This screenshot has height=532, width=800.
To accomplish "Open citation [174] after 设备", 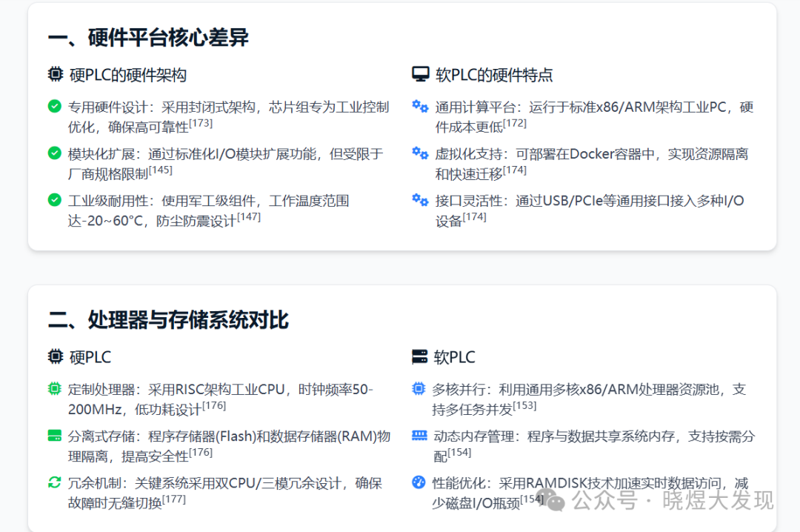I will [475, 218].
